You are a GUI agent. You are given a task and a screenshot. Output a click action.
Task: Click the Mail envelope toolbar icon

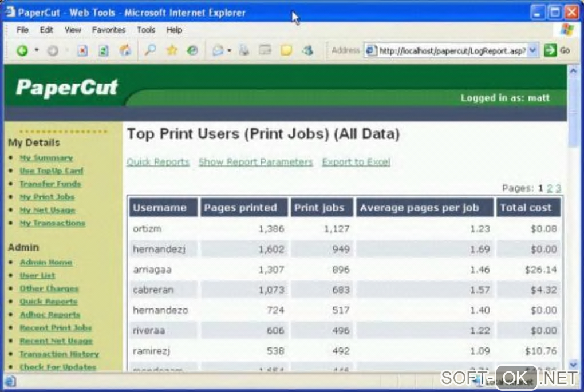(218, 50)
